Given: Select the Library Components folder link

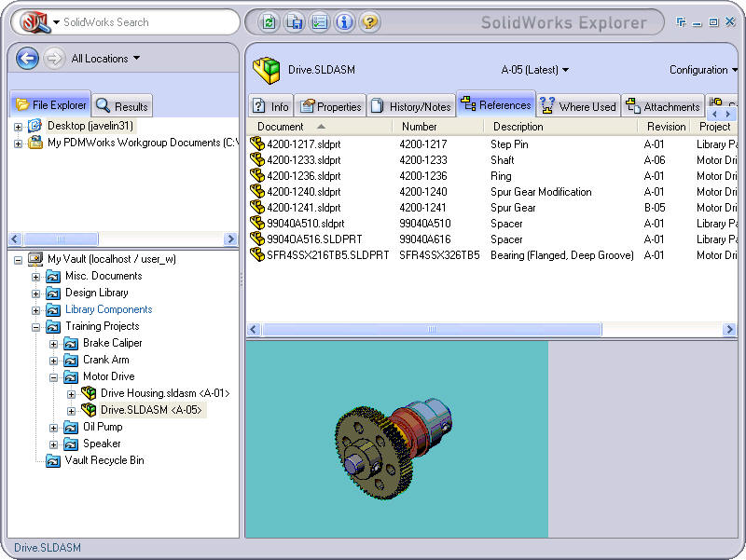Looking at the screenshot, I should (x=108, y=309).
